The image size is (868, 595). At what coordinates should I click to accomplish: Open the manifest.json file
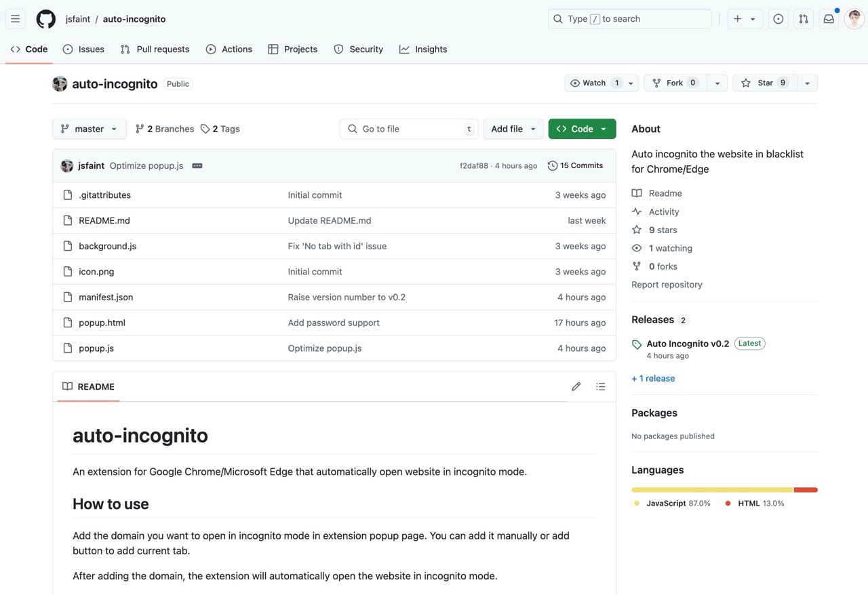106,297
